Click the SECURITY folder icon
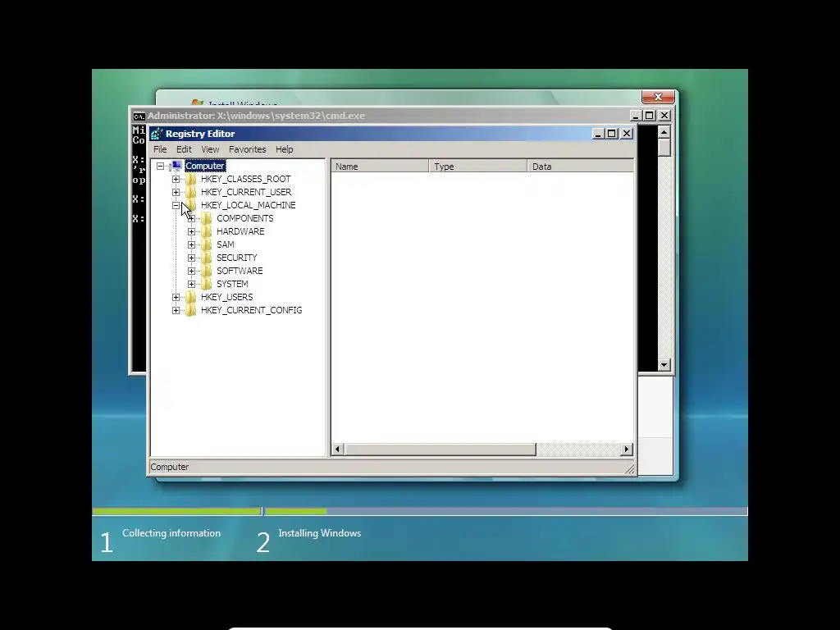The width and height of the screenshot is (840, 630). (207, 258)
